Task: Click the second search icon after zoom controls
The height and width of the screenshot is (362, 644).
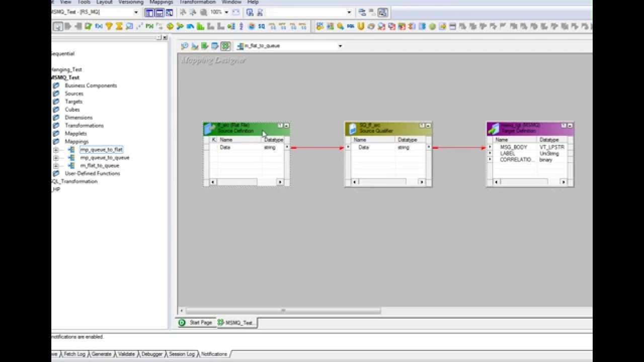Action: click(x=260, y=12)
